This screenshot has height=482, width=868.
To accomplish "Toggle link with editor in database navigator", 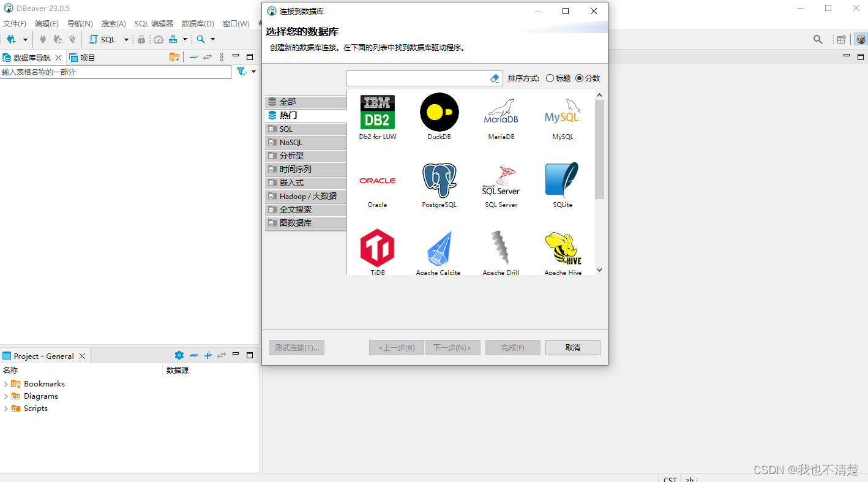I will click(x=208, y=57).
